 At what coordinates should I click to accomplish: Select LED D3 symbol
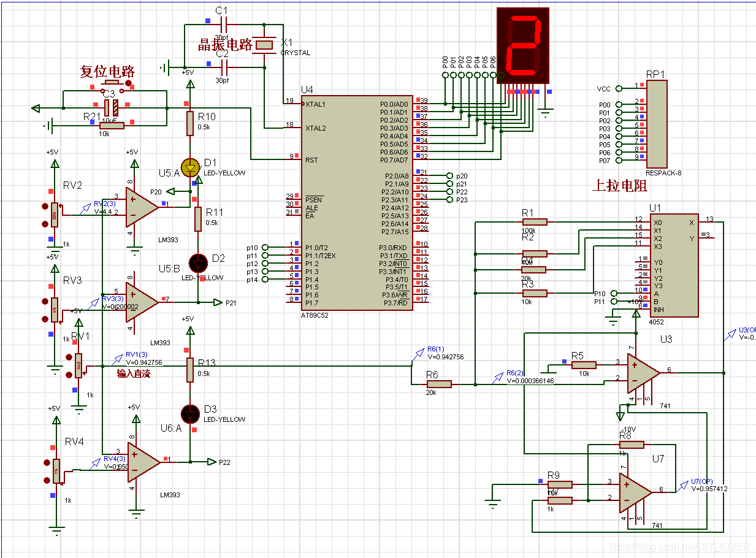(x=191, y=413)
